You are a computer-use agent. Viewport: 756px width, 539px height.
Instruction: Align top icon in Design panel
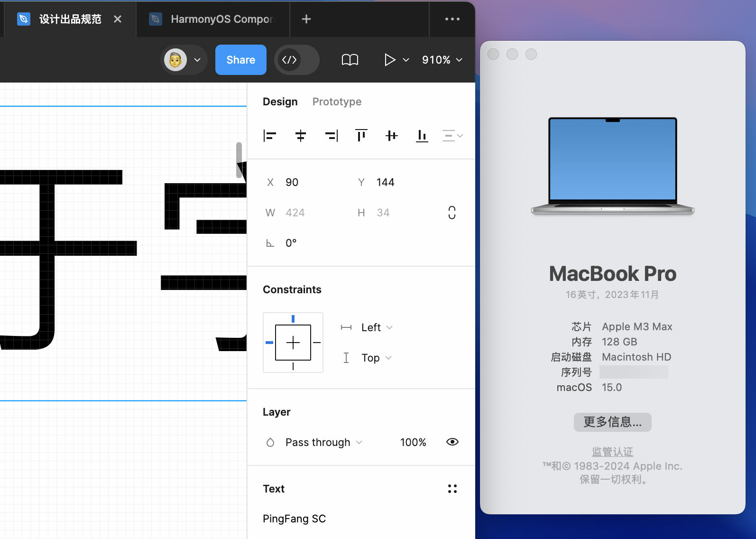pyautogui.click(x=361, y=136)
